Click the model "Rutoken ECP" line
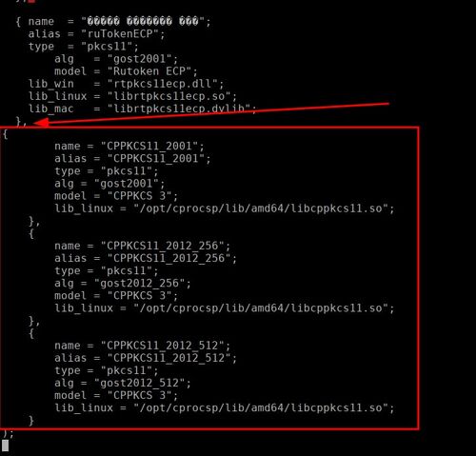Image resolution: width=476 pixels, height=456 pixels. point(126,71)
